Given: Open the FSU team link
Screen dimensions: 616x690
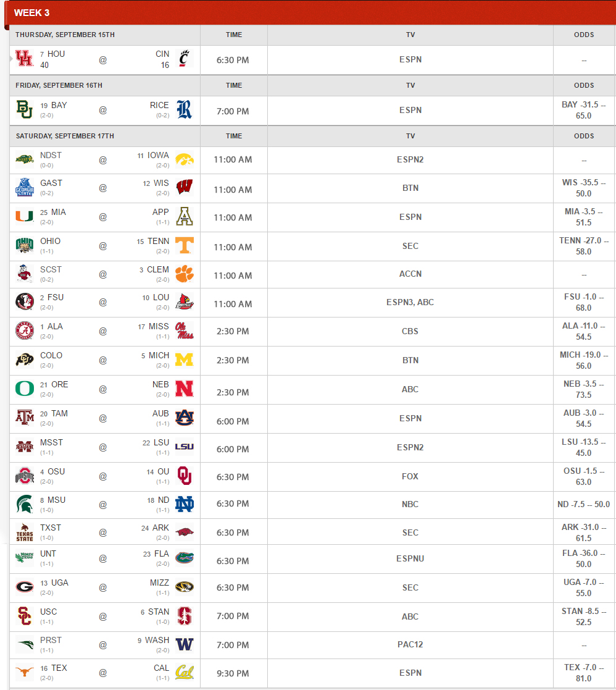Looking at the screenshot, I should click(x=56, y=298).
